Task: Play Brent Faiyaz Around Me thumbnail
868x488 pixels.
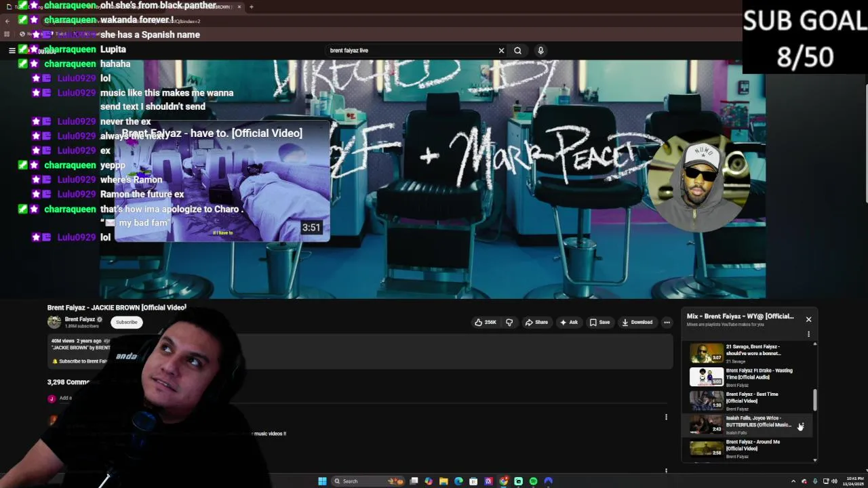Action: pos(707,448)
